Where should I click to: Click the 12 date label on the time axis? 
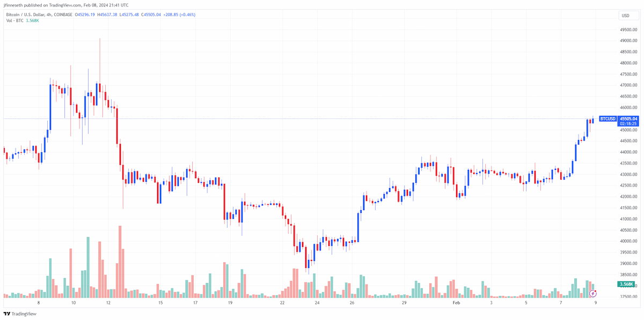pyautogui.click(x=108, y=303)
